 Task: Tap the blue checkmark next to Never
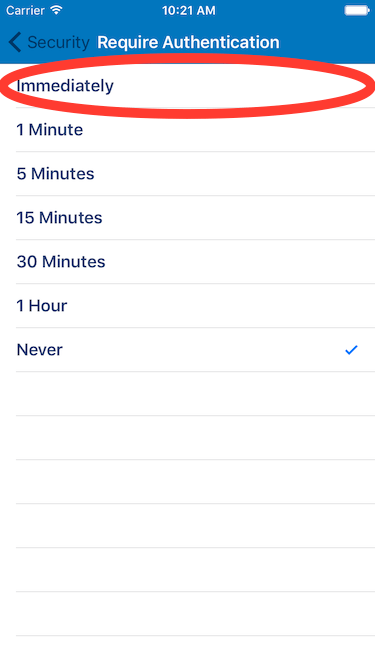pyautogui.click(x=351, y=350)
